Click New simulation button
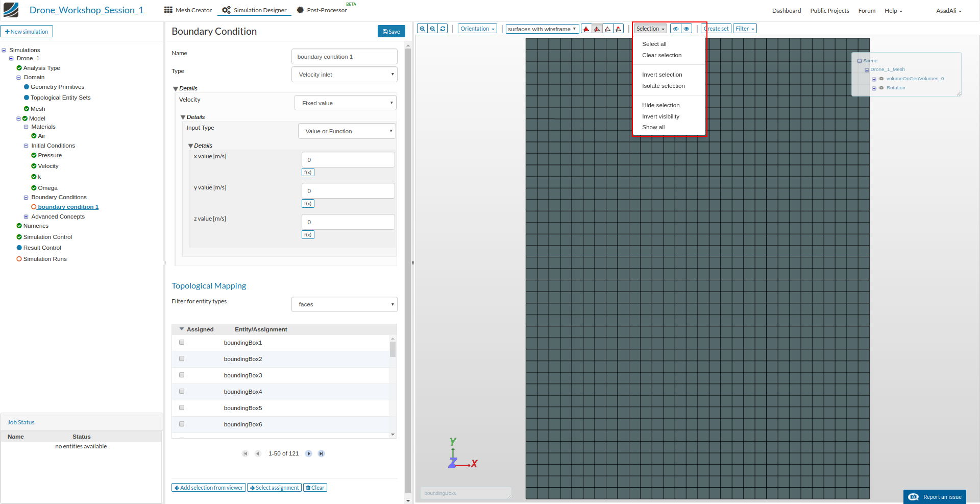Viewport: 980px width, 504px height. click(27, 32)
